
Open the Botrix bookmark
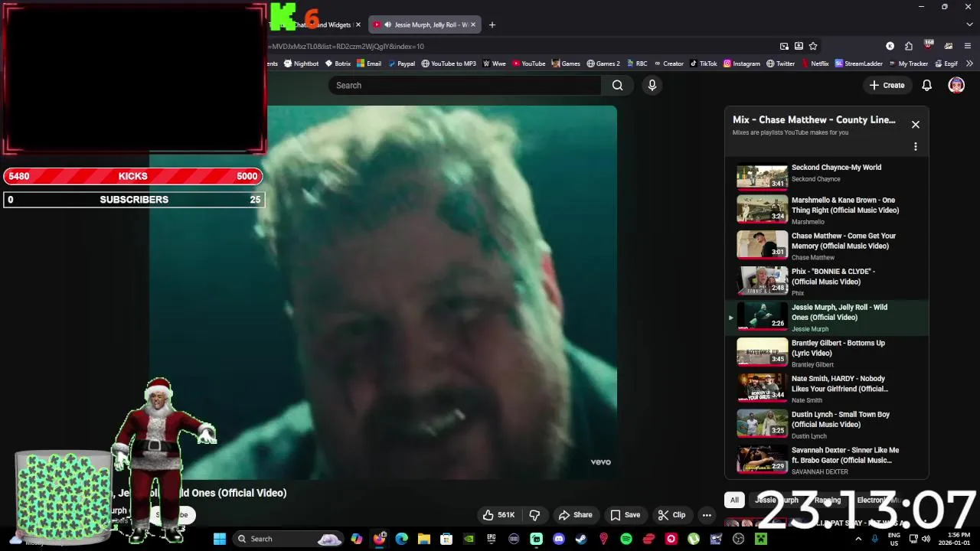coord(338,64)
